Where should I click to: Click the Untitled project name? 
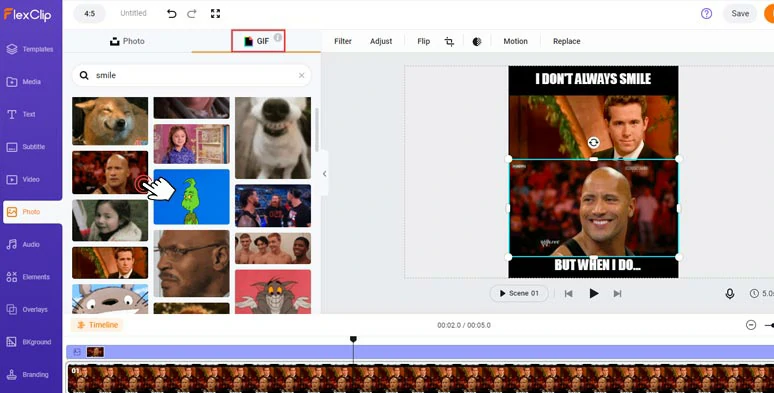(x=133, y=13)
